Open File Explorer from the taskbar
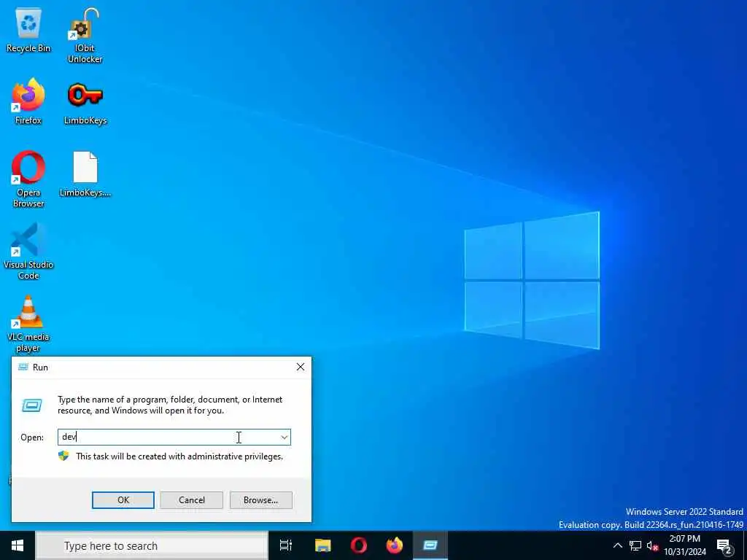 (322, 545)
